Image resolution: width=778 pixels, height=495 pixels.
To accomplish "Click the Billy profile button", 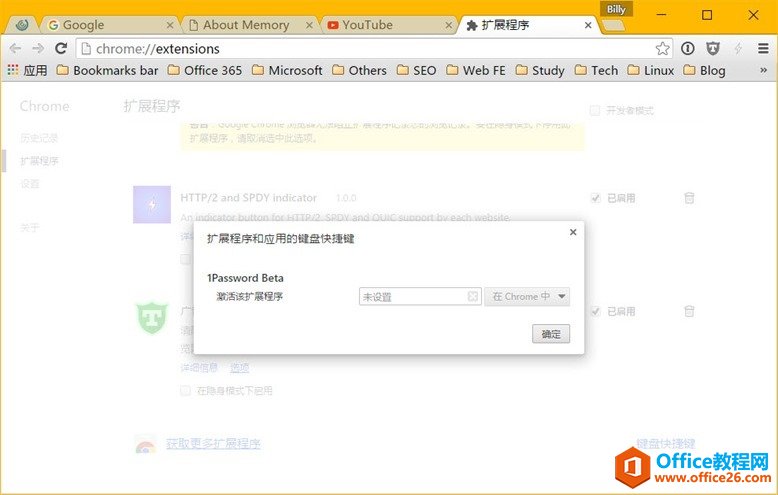I will (616, 9).
